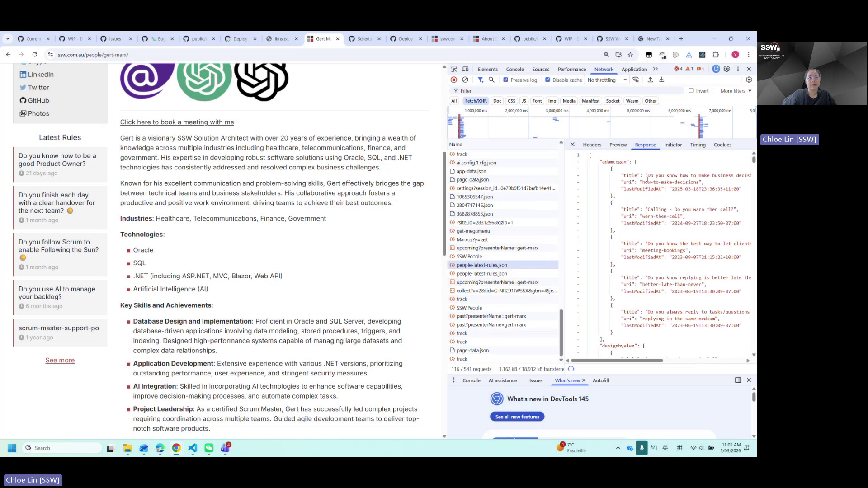Click See all new features button
The width and height of the screenshot is (868, 488).
pos(517,417)
